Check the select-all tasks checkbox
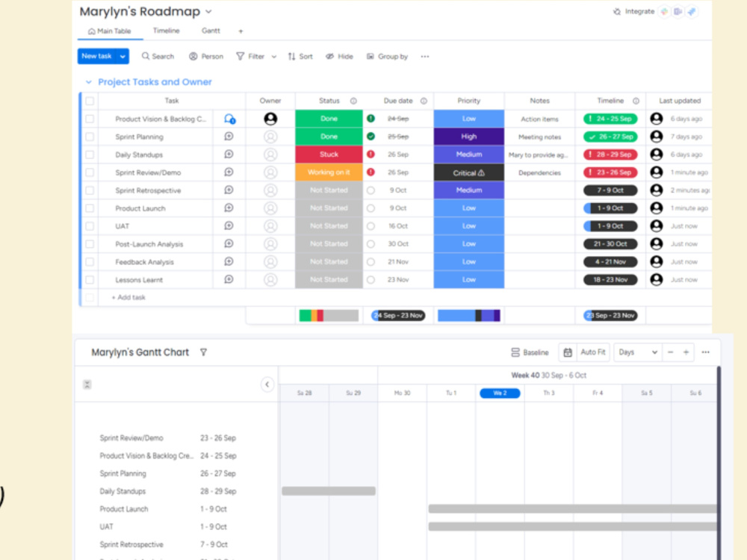 coord(90,101)
